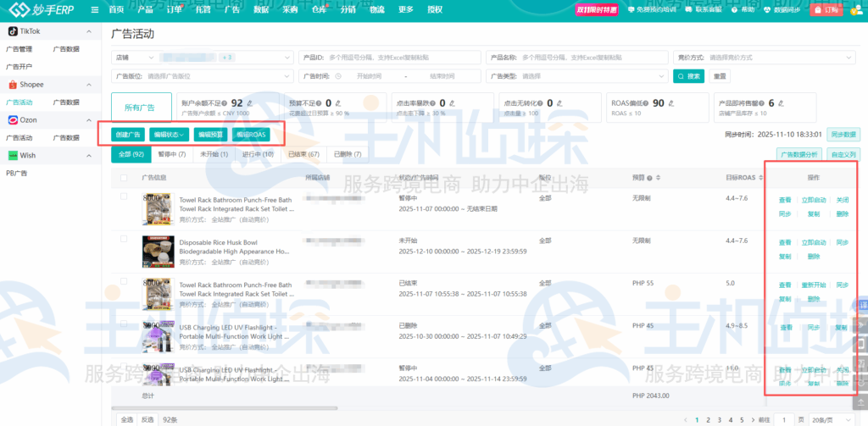Open the 竞价方式 dropdown
868x426 pixels.
click(x=764, y=58)
